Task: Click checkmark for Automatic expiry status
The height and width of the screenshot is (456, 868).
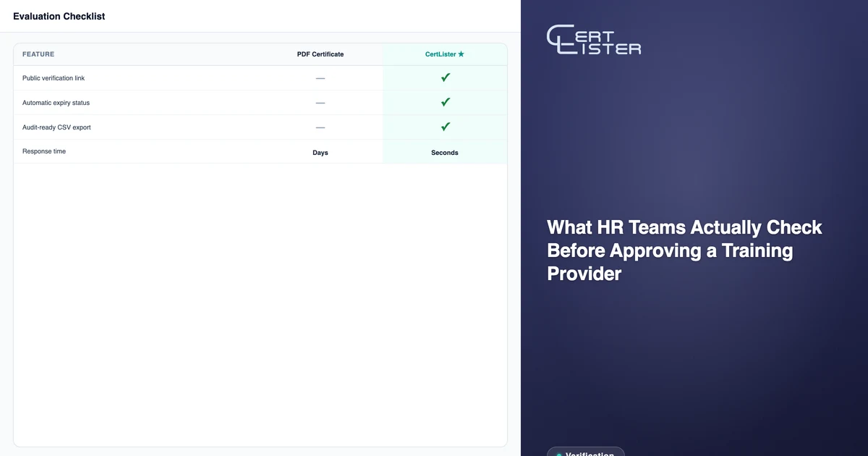Action: 446,102
